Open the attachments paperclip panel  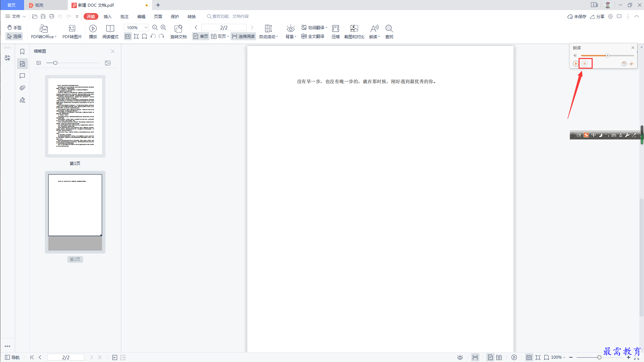tap(22, 88)
